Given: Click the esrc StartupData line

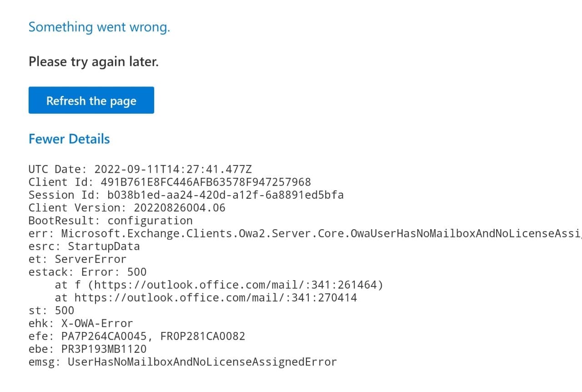Looking at the screenshot, I should (84, 246).
